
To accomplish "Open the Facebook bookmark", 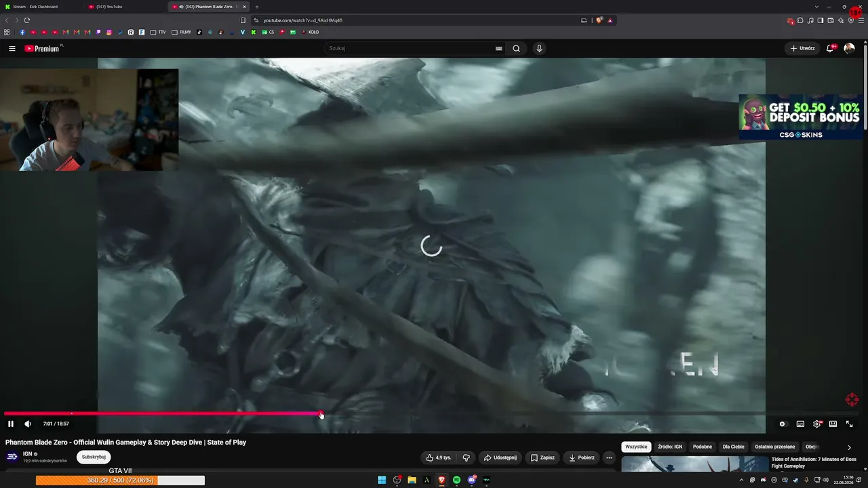I will [x=22, y=32].
